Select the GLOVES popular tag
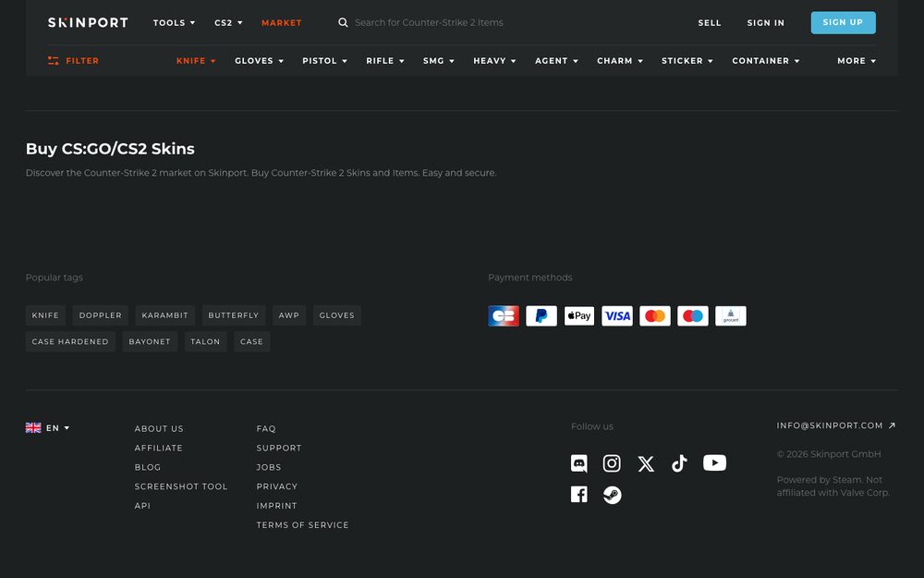The image size is (924, 578). [x=337, y=315]
